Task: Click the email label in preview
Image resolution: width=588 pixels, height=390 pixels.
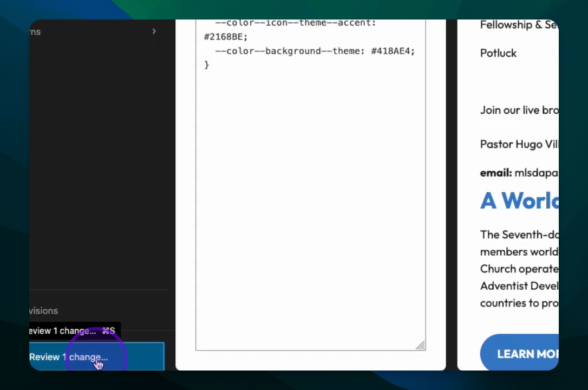Action: [x=496, y=172]
